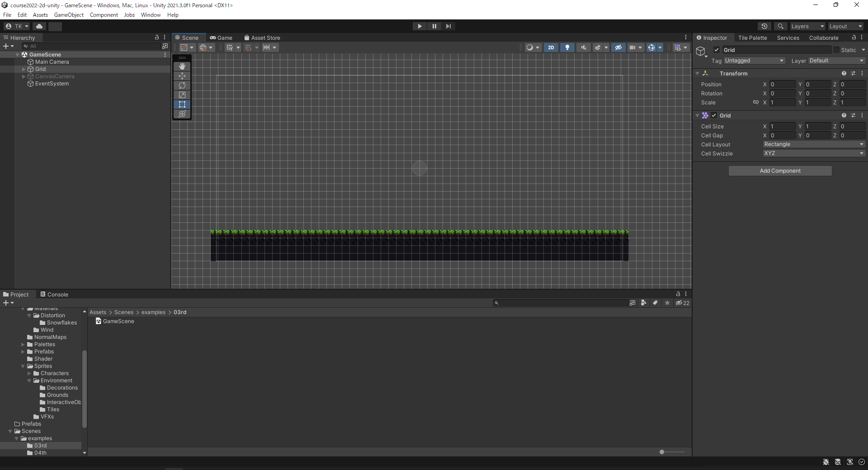Select the Scale tool
The height and width of the screenshot is (470, 868).
[x=182, y=94]
